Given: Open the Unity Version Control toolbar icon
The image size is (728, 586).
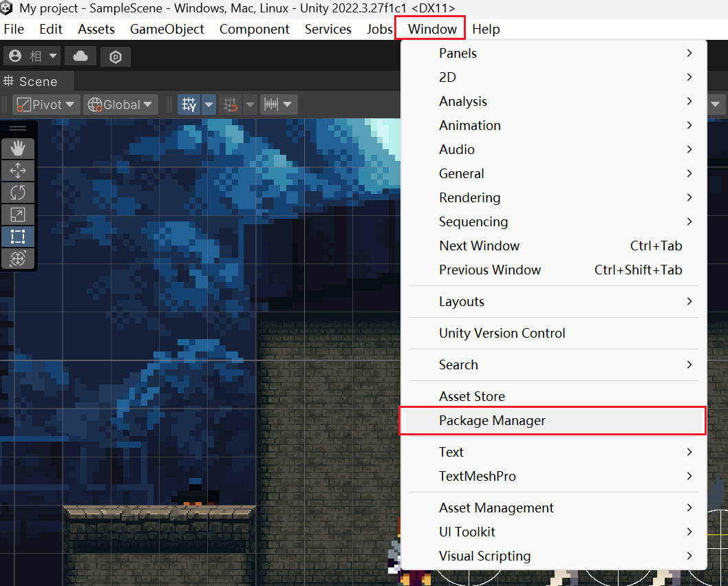Looking at the screenshot, I should point(115,56).
